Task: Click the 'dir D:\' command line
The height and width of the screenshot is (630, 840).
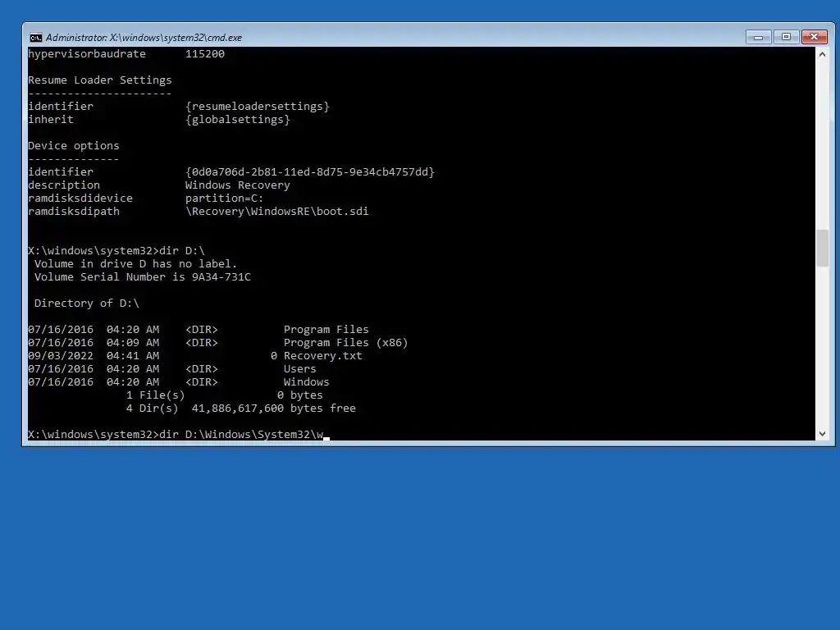Action: pyautogui.click(x=116, y=251)
